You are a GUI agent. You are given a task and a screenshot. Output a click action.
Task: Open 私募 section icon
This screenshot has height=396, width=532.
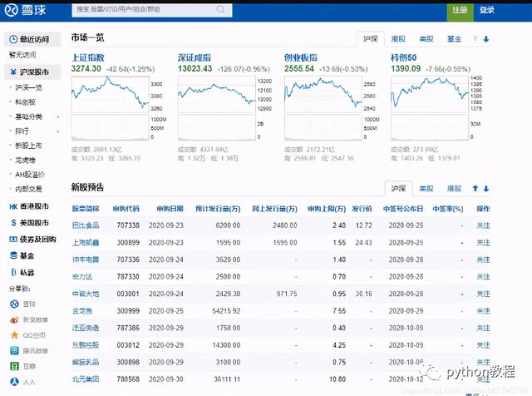point(13,272)
